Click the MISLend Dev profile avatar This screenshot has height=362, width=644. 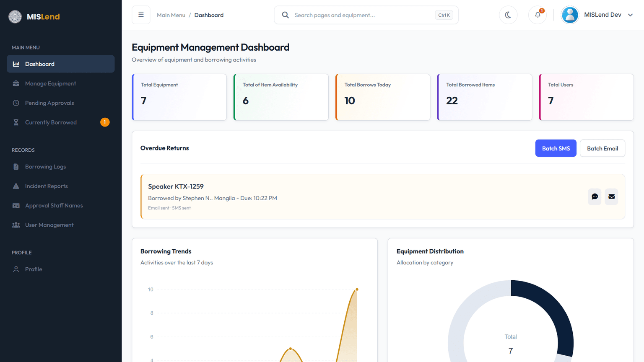click(570, 15)
